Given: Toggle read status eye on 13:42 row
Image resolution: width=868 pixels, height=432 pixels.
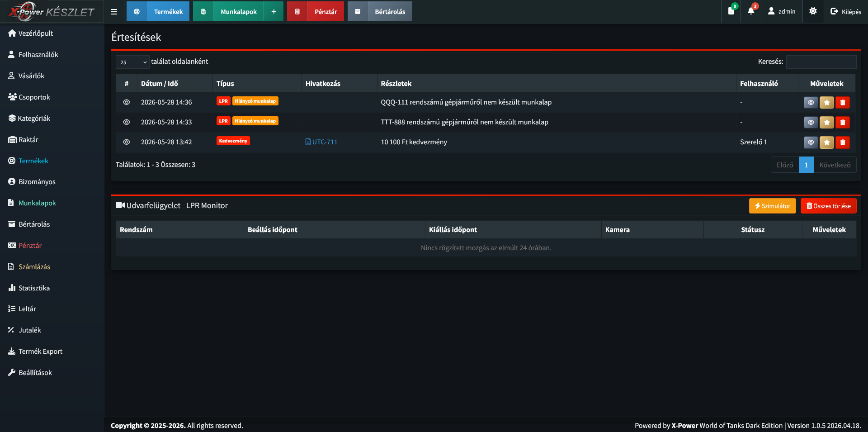Looking at the screenshot, I should pos(127,142).
